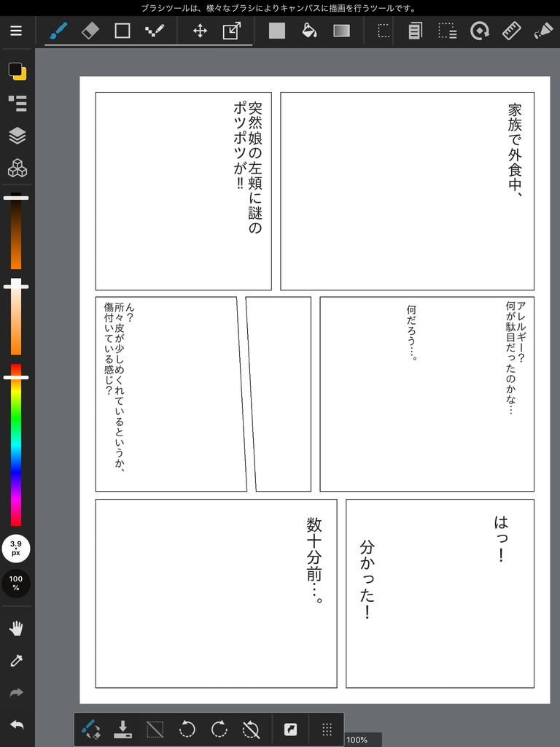This screenshot has width=560, height=747.
Task: Click the save/download icon in bottom bar
Action: 122,729
